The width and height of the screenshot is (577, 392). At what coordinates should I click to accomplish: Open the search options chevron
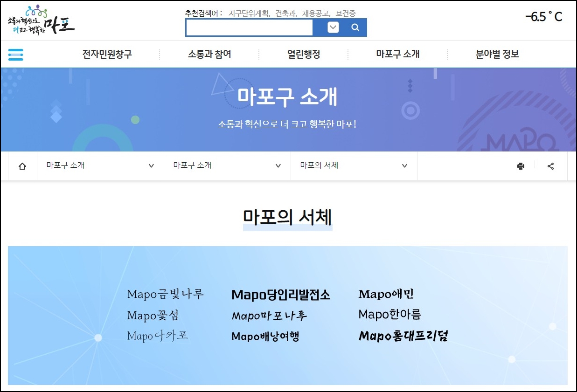tap(333, 28)
